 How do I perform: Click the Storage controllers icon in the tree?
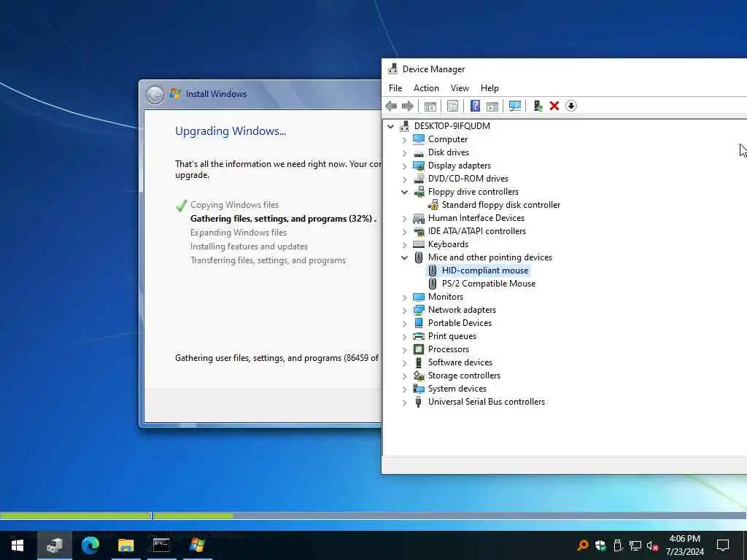pos(418,376)
